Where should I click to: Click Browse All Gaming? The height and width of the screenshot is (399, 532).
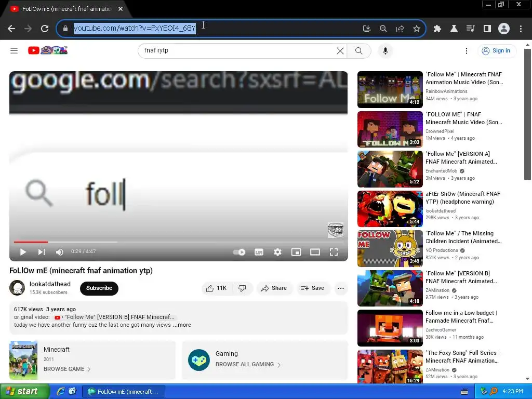tap(248, 364)
